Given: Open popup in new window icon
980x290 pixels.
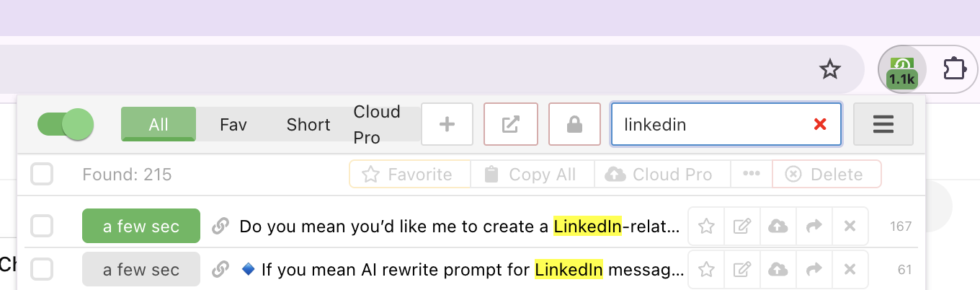Looking at the screenshot, I should click(510, 124).
